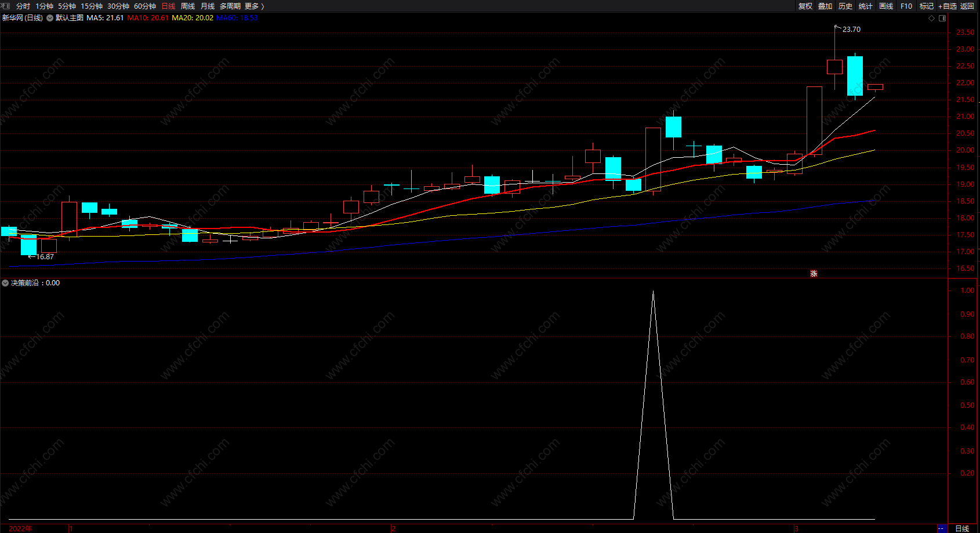Image resolution: width=980 pixels, height=533 pixels.
Task: Click the MA5: 21.61 value
Action: point(105,18)
